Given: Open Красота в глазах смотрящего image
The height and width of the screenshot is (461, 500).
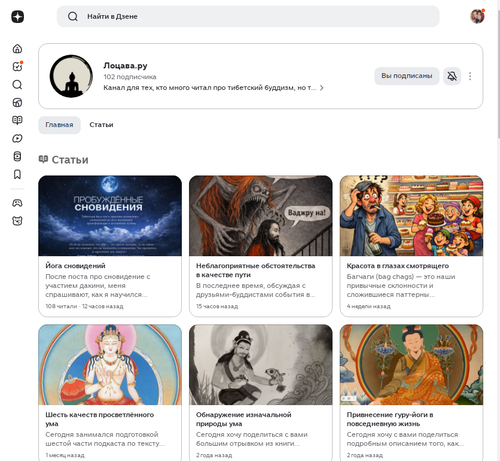Looking at the screenshot, I should [411, 216].
